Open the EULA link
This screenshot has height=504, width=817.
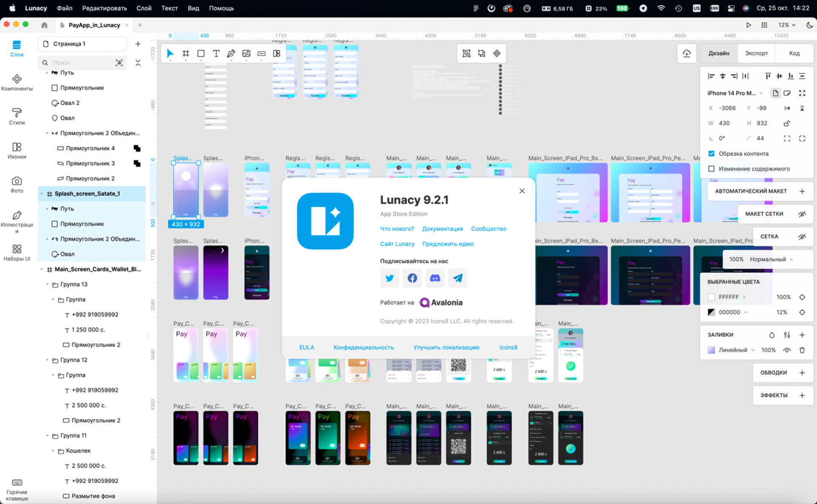306,347
